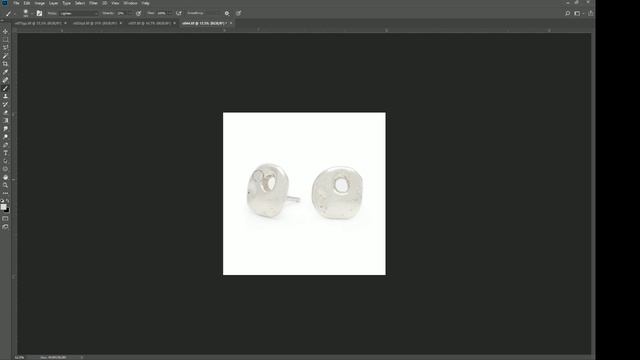The height and width of the screenshot is (360, 640).
Task: Select the Horizontal Type tool
Action: coord(5,153)
